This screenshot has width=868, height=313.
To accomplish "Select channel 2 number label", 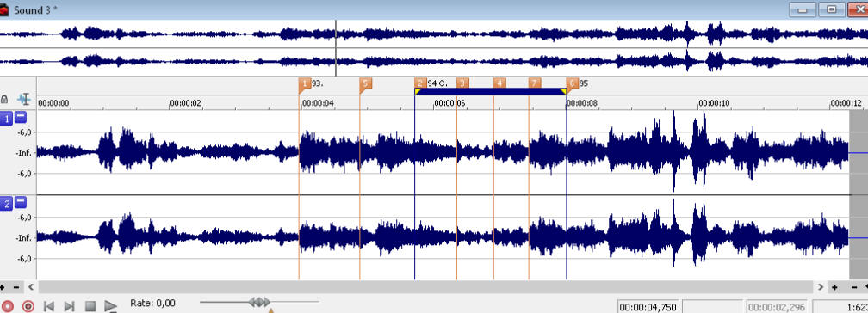I will 7,204.
